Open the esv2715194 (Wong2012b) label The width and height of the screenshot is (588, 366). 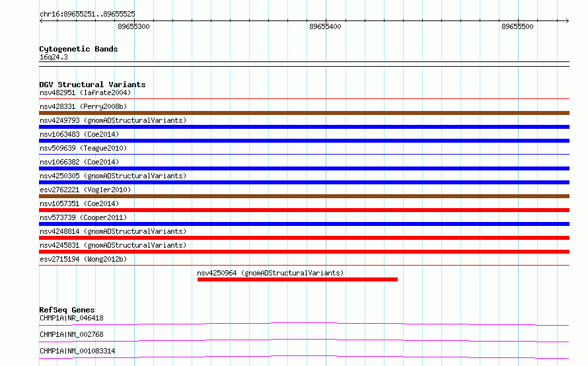[x=83, y=259]
